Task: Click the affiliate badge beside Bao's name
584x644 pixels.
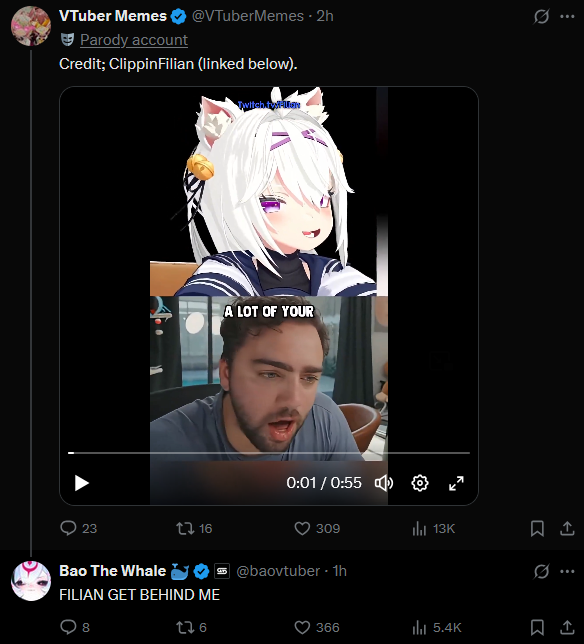Action: pyautogui.click(x=222, y=571)
